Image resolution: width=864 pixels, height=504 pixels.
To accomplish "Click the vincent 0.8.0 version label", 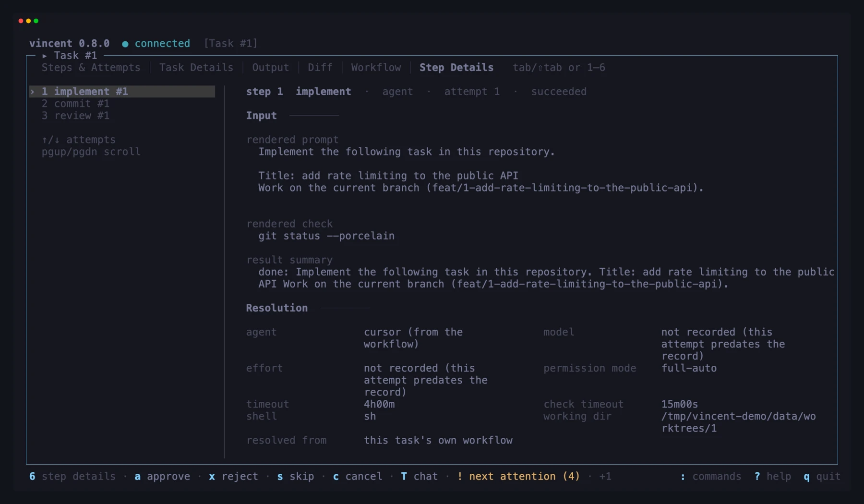I will pos(69,44).
